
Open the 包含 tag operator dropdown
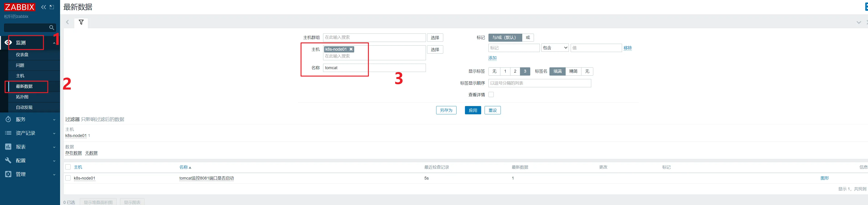pos(555,48)
